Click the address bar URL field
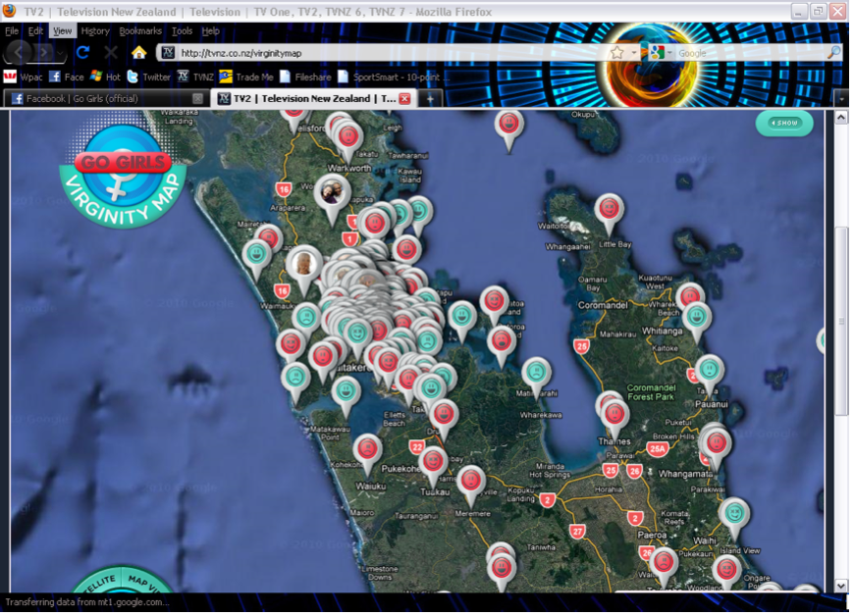Screen dimensions: 854x616 click(x=398, y=53)
